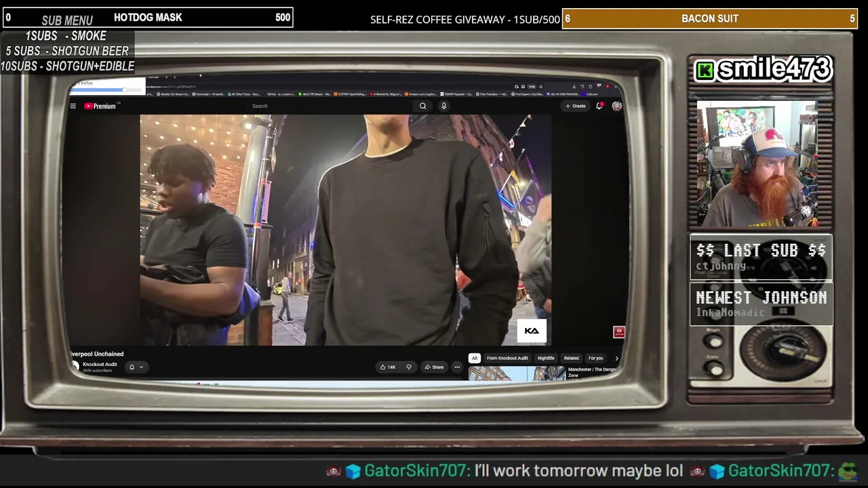Open the Knockout Audit channel name
Image resolution: width=868 pixels, height=488 pixels.
(100, 365)
